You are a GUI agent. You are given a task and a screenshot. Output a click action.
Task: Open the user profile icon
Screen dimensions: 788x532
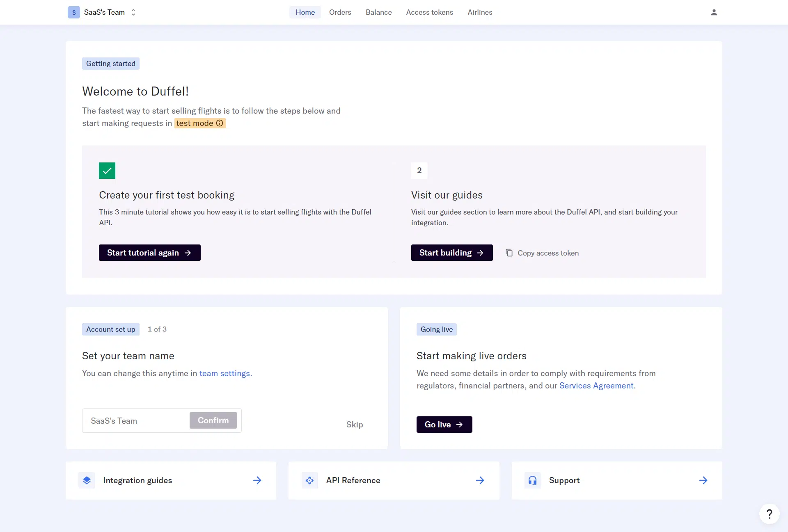click(x=714, y=12)
